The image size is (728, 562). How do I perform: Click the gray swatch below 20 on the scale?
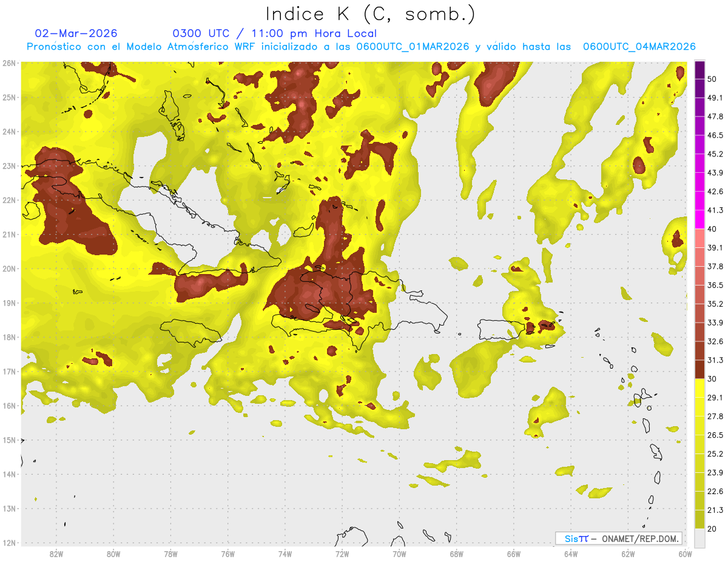pyautogui.click(x=699, y=537)
